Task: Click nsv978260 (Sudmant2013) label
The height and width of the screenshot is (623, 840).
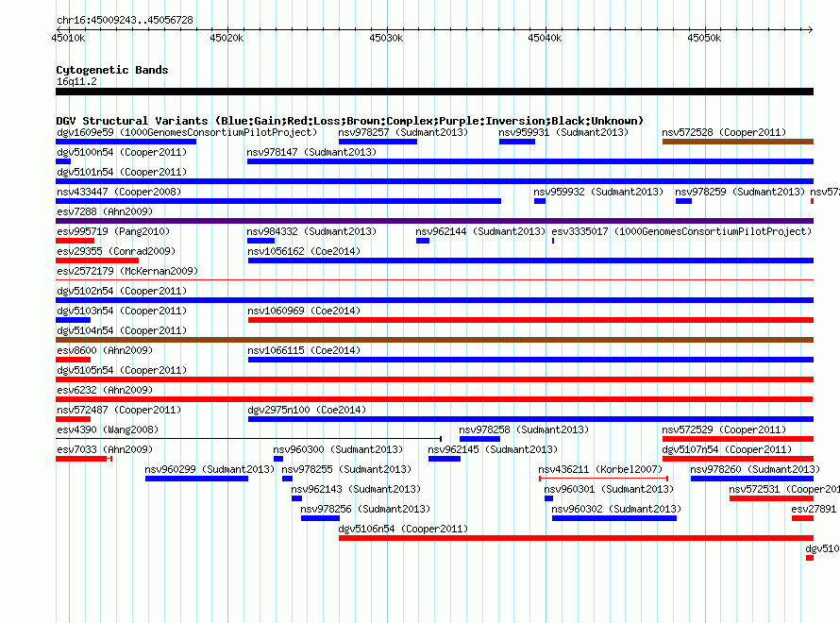Action: (x=755, y=469)
